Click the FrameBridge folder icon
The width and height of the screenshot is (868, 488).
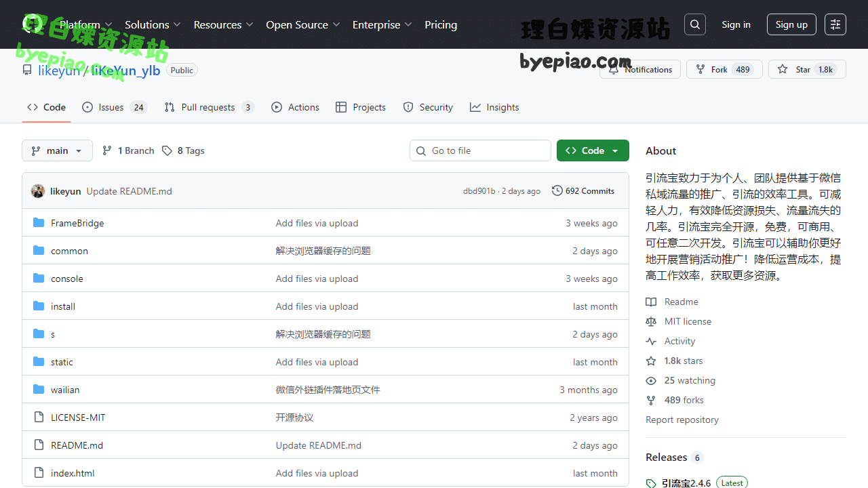[39, 223]
